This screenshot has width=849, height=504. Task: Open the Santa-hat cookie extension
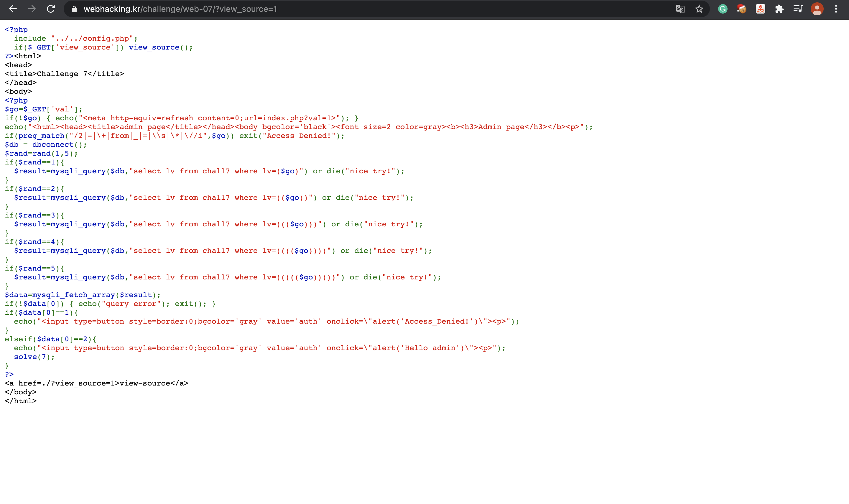coord(741,9)
